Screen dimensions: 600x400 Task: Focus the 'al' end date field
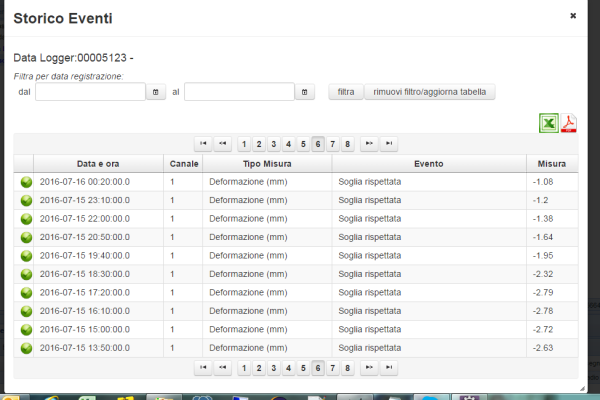(x=238, y=92)
